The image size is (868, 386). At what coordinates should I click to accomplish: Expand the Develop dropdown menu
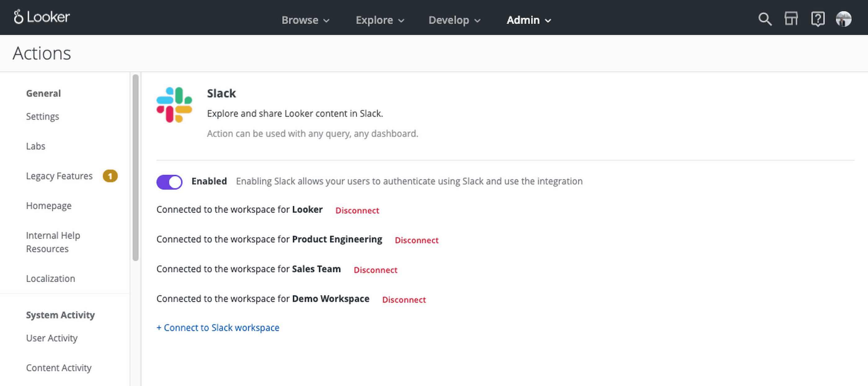point(454,20)
